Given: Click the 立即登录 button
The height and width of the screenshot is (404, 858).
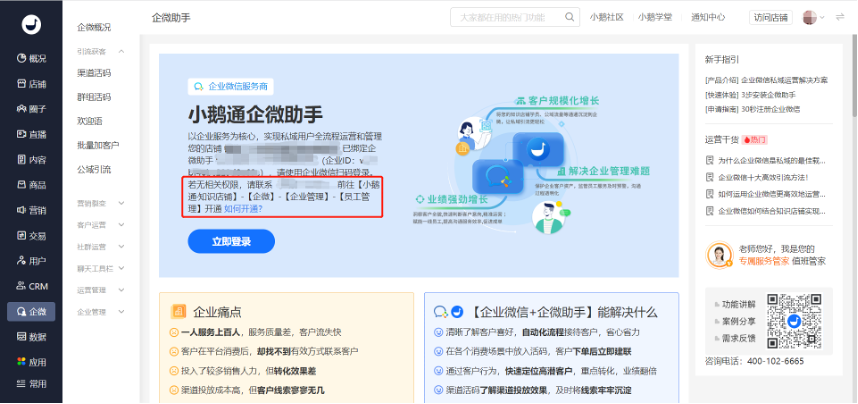Looking at the screenshot, I should pyautogui.click(x=231, y=241).
